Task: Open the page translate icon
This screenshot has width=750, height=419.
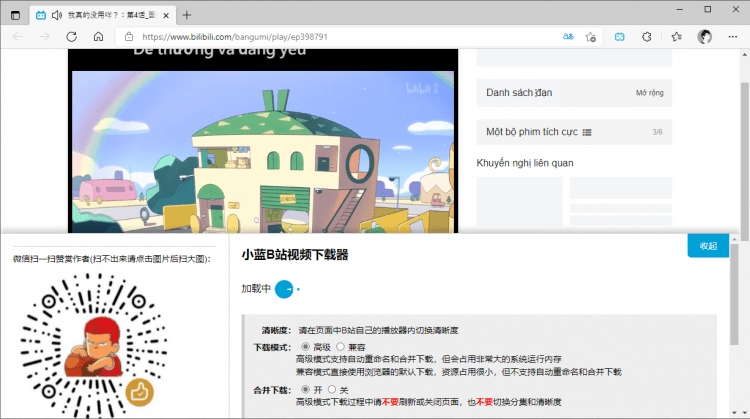Action: pyautogui.click(x=568, y=37)
